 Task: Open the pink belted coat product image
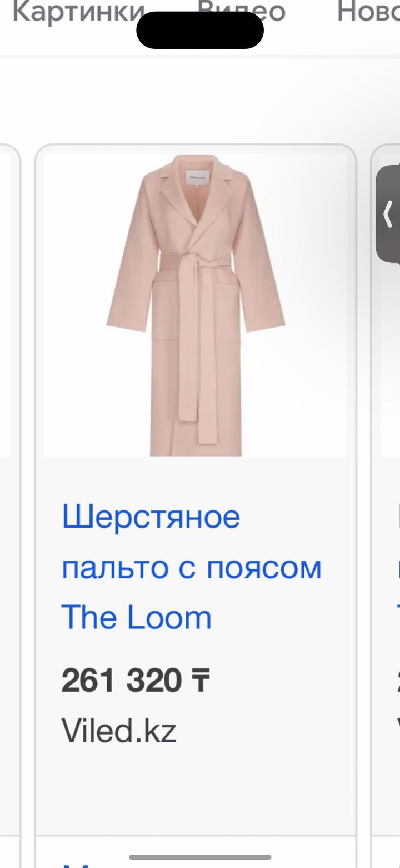[x=196, y=305]
